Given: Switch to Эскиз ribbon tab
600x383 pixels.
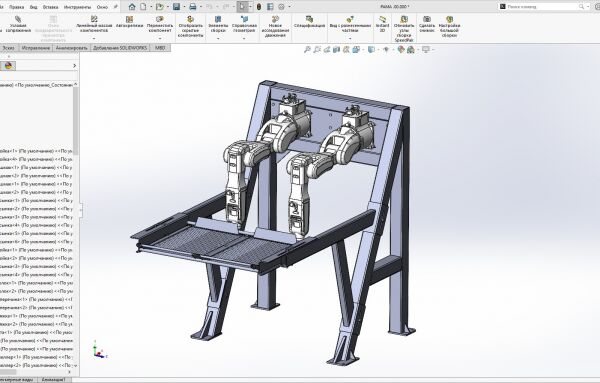Looking at the screenshot, I should click(8, 48).
